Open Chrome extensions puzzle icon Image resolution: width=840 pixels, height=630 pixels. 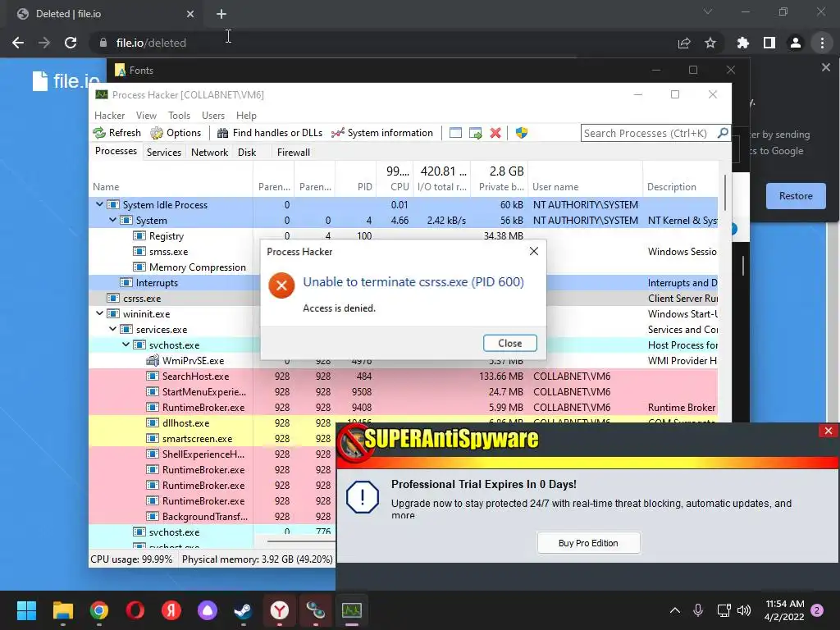742,43
